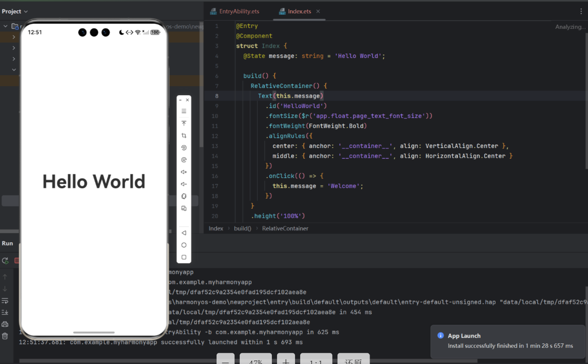Tap the emulator bottom home indicator bar

(x=94, y=332)
